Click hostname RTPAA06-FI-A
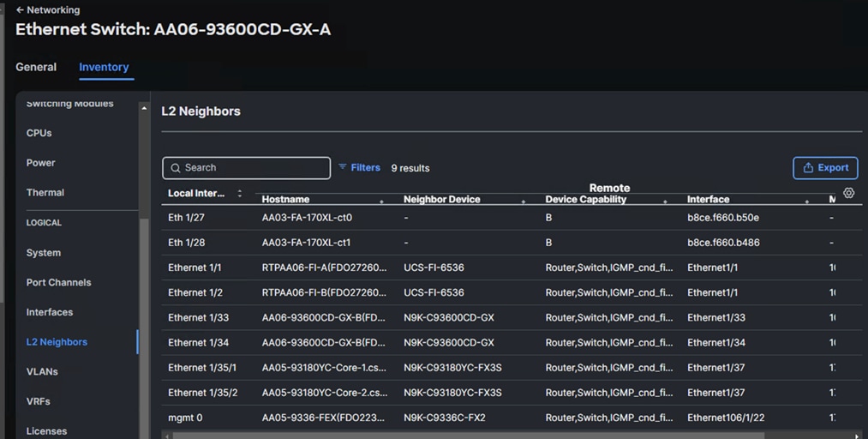Viewport: 868px width, 439px height. pos(325,268)
